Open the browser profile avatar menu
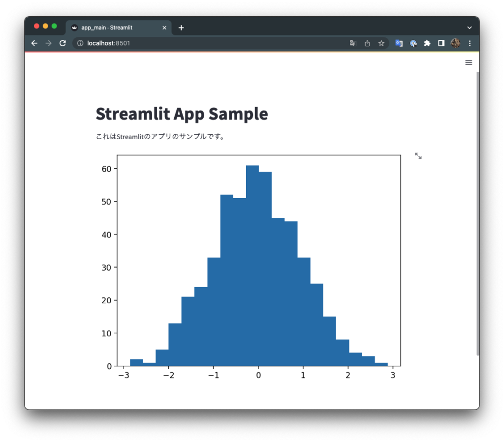The width and height of the screenshot is (504, 442). (x=455, y=43)
